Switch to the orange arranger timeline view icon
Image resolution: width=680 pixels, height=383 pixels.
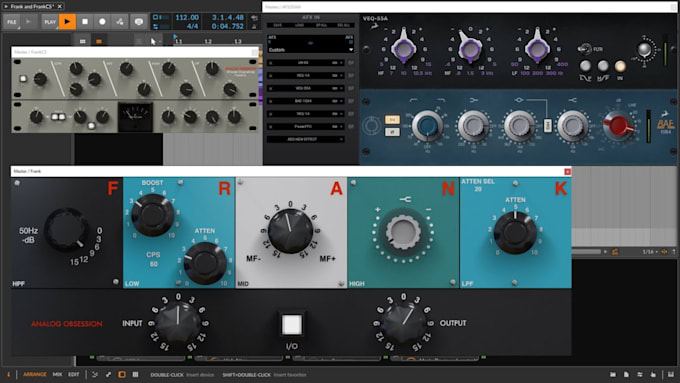[99, 41]
